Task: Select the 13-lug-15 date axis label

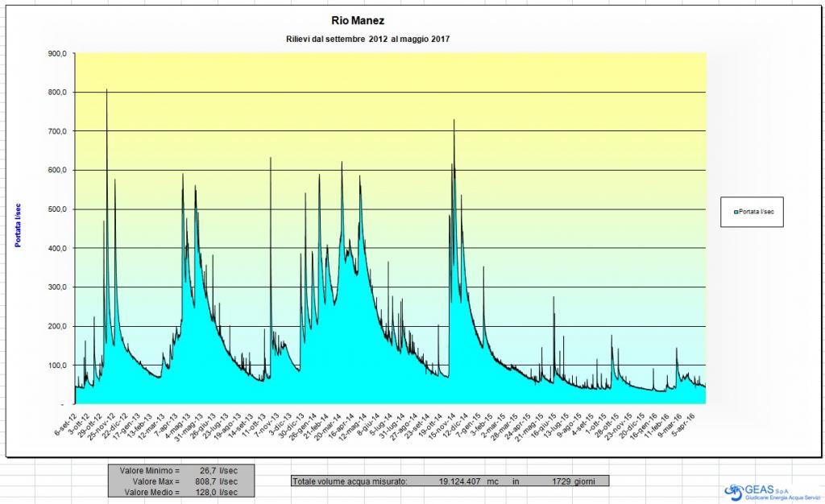Action: 557,426
